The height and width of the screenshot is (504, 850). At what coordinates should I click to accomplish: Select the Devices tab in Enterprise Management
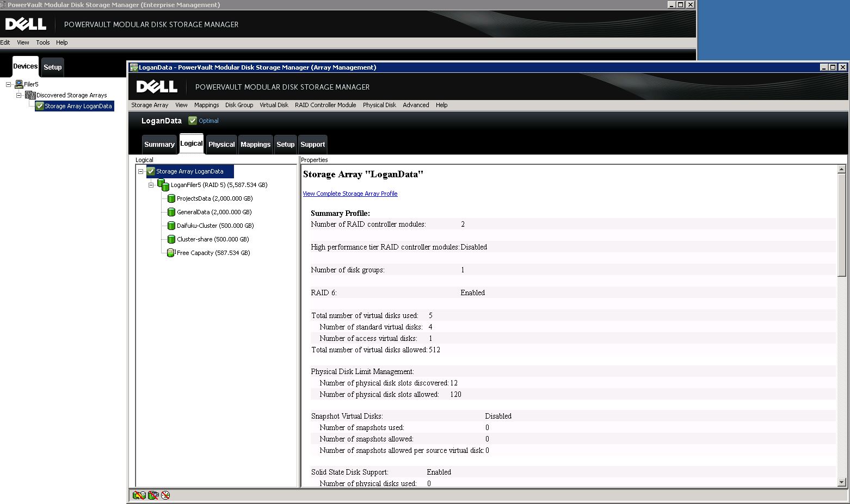pyautogui.click(x=26, y=66)
